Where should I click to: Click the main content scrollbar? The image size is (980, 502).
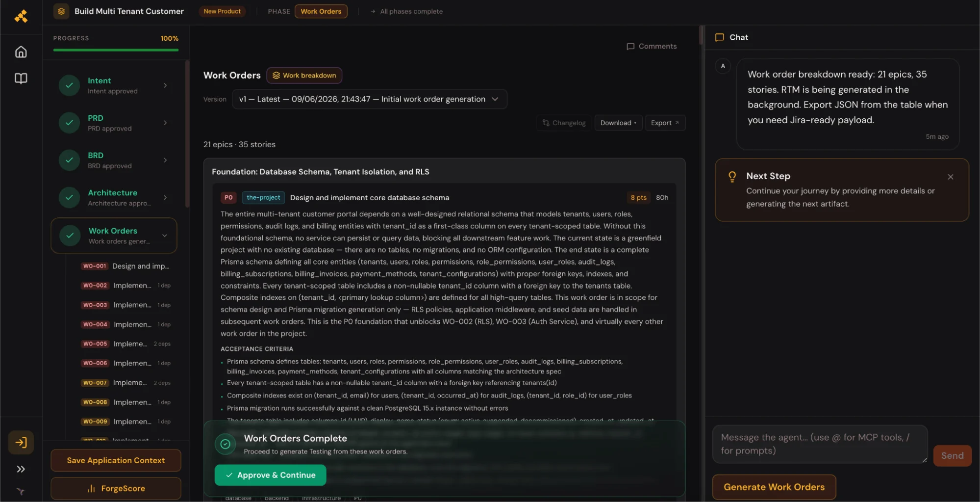[x=701, y=35]
